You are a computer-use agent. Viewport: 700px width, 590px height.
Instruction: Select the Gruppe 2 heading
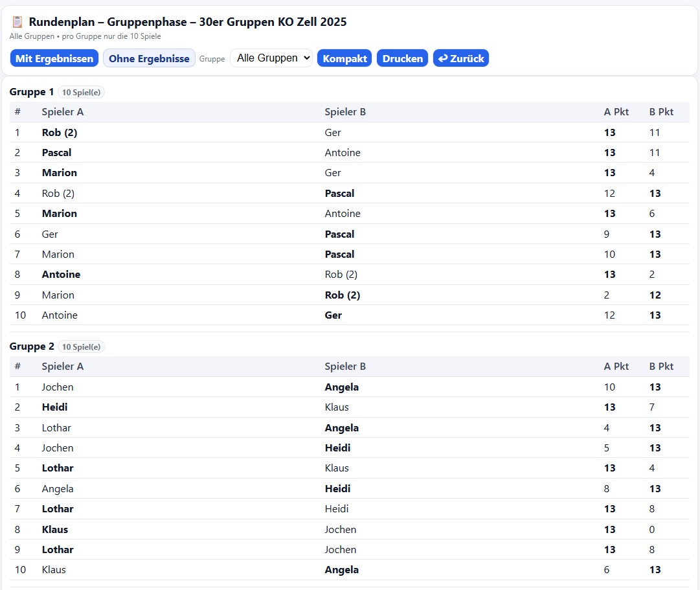pos(32,346)
